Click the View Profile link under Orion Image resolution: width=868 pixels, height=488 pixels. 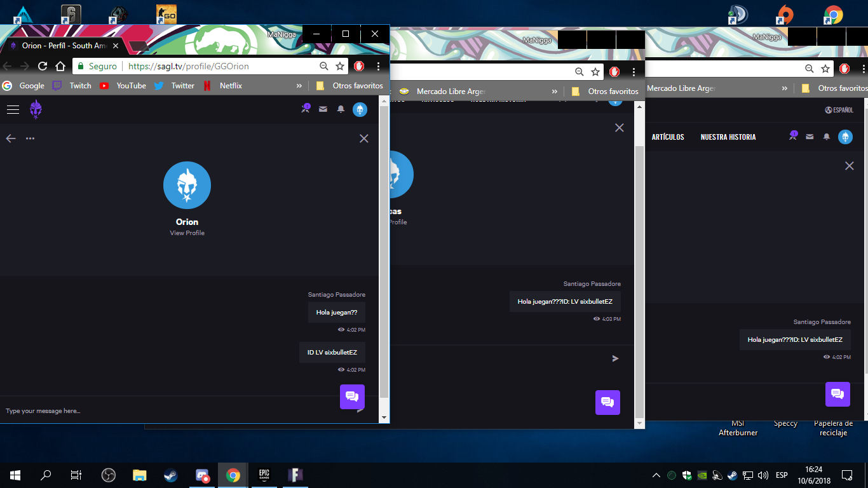coord(187,233)
